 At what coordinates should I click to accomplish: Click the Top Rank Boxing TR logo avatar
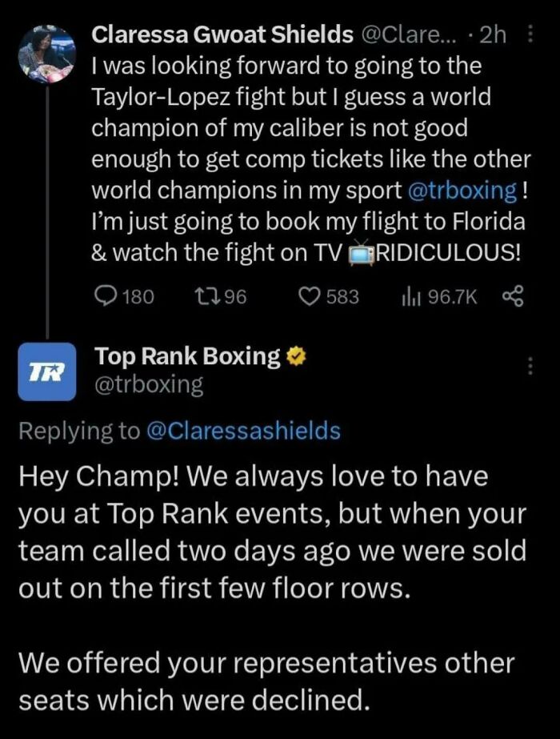click(x=47, y=372)
